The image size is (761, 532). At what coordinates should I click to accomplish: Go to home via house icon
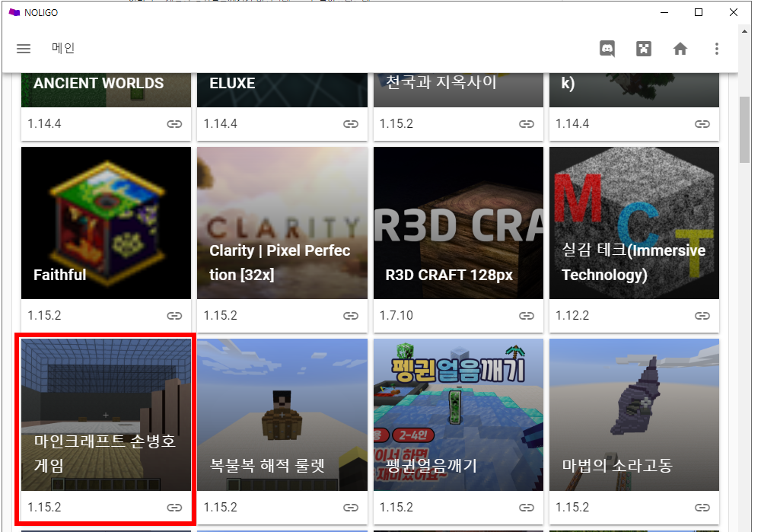(x=680, y=49)
